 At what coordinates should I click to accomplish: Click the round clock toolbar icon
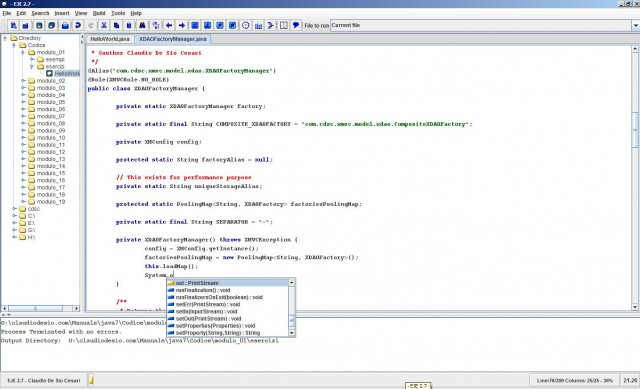pyautogui.click(x=245, y=25)
